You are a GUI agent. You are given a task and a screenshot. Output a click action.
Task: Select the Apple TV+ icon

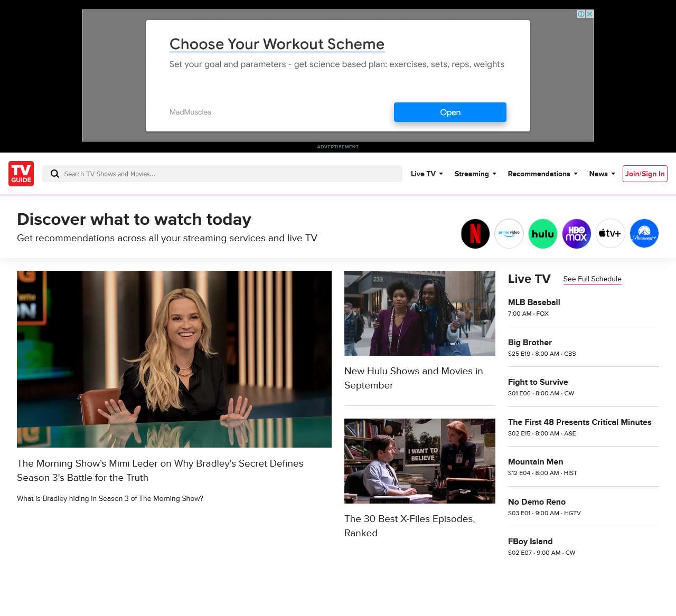coord(610,233)
